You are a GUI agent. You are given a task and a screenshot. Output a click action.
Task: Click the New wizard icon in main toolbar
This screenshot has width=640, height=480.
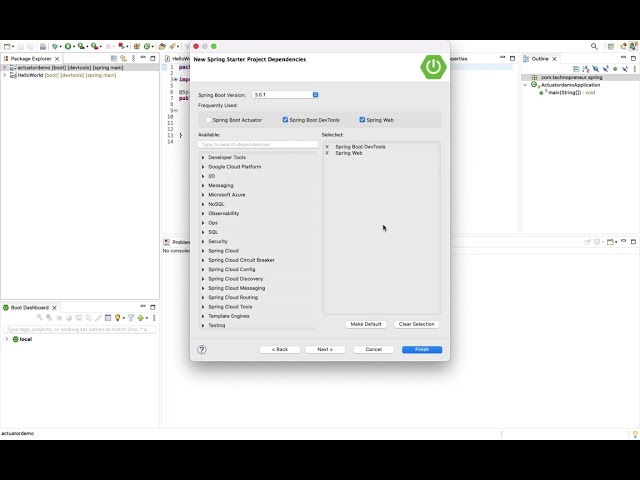[x=7, y=46]
